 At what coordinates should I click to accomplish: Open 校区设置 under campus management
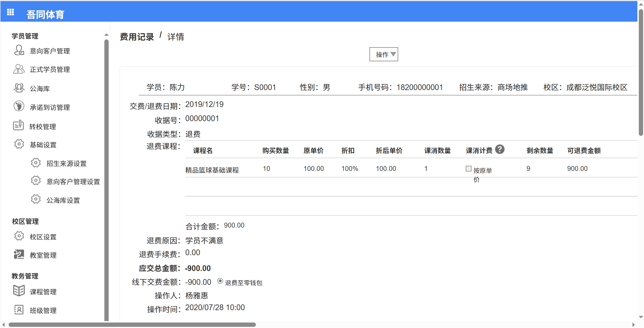pyautogui.click(x=43, y=237)
